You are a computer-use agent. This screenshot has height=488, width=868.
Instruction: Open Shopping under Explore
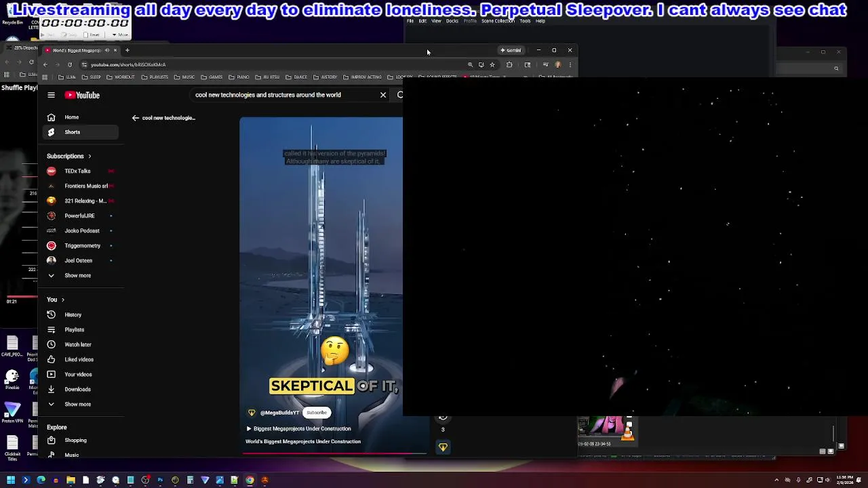[81, 440]
